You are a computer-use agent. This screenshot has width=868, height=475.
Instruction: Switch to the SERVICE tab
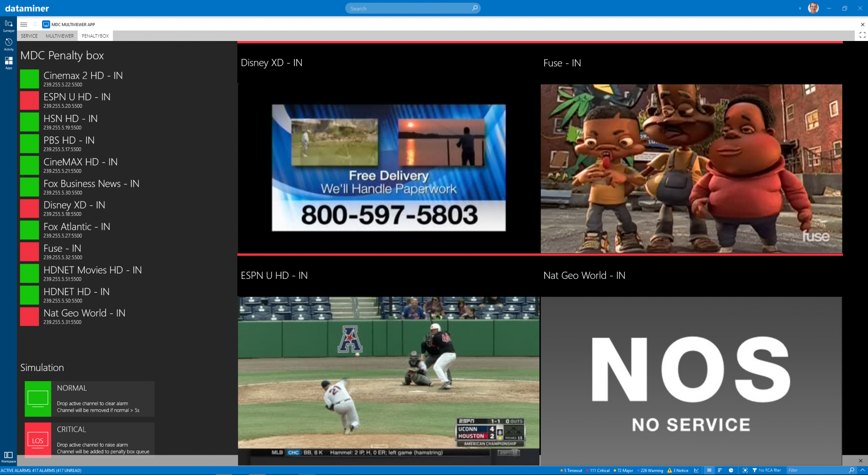29,36
